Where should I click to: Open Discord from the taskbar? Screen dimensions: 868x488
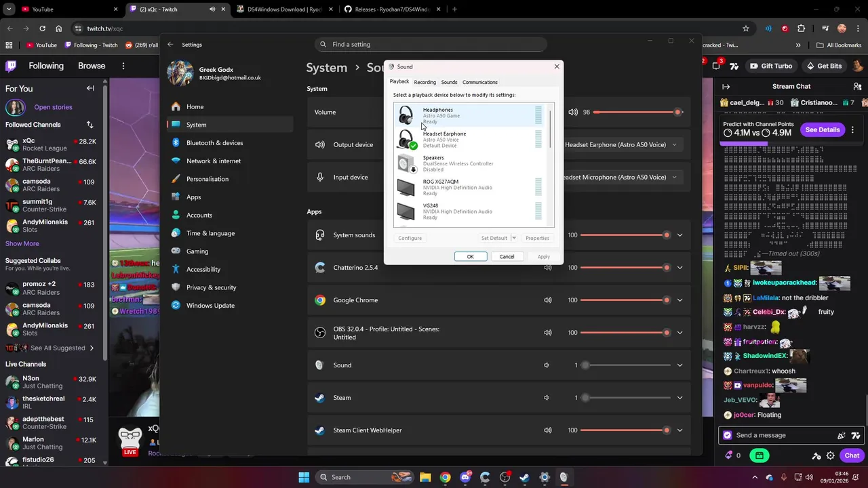pyautogui.click(x=465, y=477)
